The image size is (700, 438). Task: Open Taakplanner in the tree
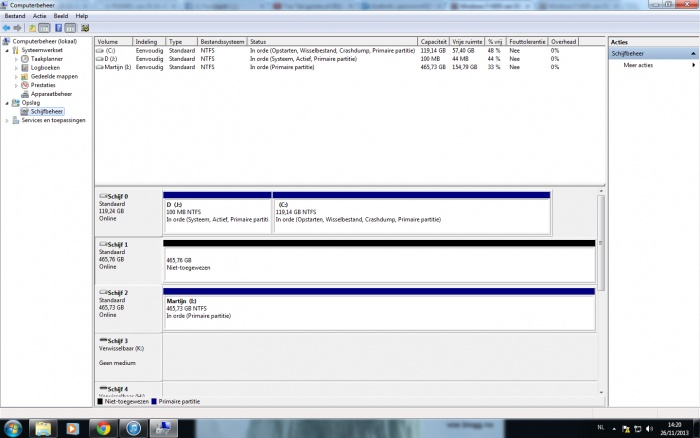[x=47, y=59]
